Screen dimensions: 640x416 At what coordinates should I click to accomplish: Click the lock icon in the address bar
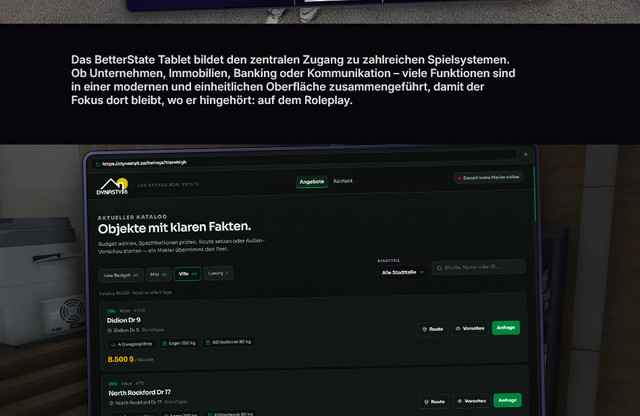[98, 164]
